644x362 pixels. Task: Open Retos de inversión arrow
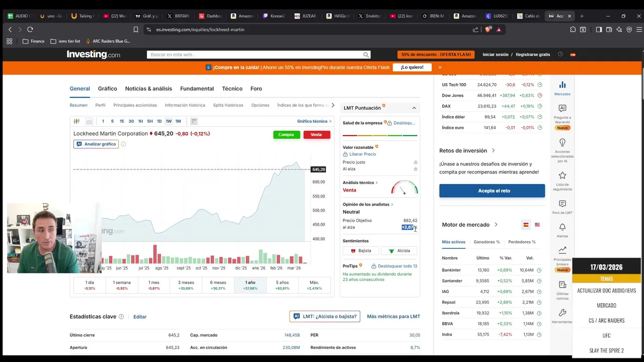pos(493,151)
